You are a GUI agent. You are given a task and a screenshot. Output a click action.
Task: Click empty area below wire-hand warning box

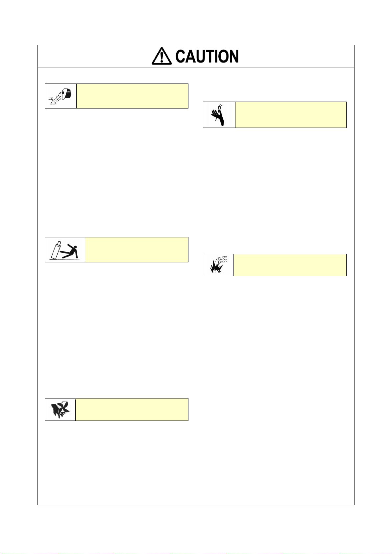tap(275, 189)
